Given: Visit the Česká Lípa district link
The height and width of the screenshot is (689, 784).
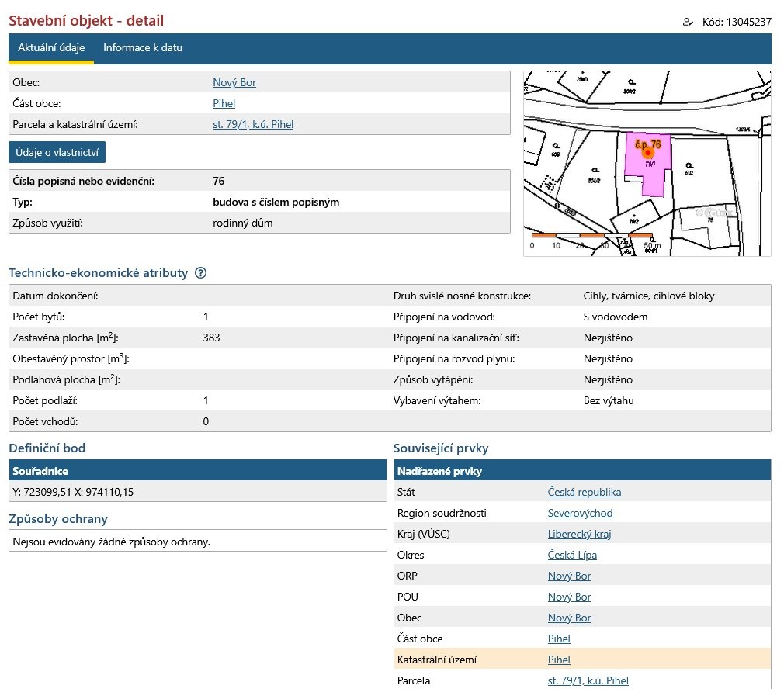Looking at the screenshot, I should (572, 555).
